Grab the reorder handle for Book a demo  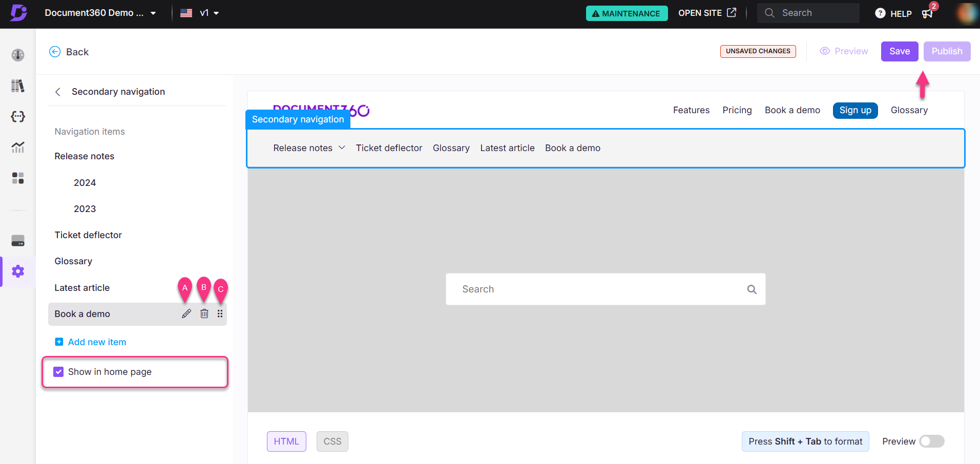220,314
